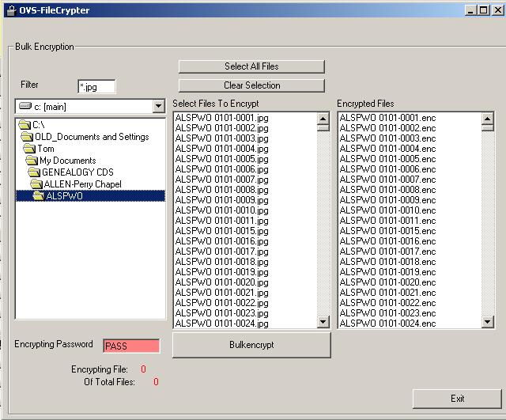Click the C:\ root folder icon
Screen dimensions: 506x420
click(25, 124)
